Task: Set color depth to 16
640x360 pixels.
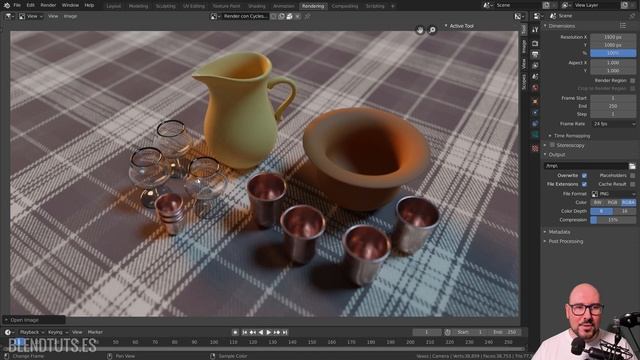Action: tap(624, 211)
